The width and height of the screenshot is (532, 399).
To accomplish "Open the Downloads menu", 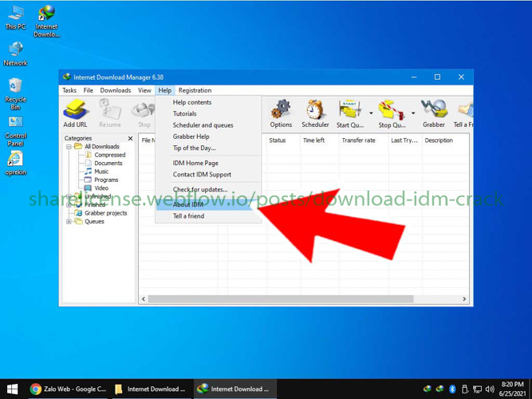I will [116, 90].
